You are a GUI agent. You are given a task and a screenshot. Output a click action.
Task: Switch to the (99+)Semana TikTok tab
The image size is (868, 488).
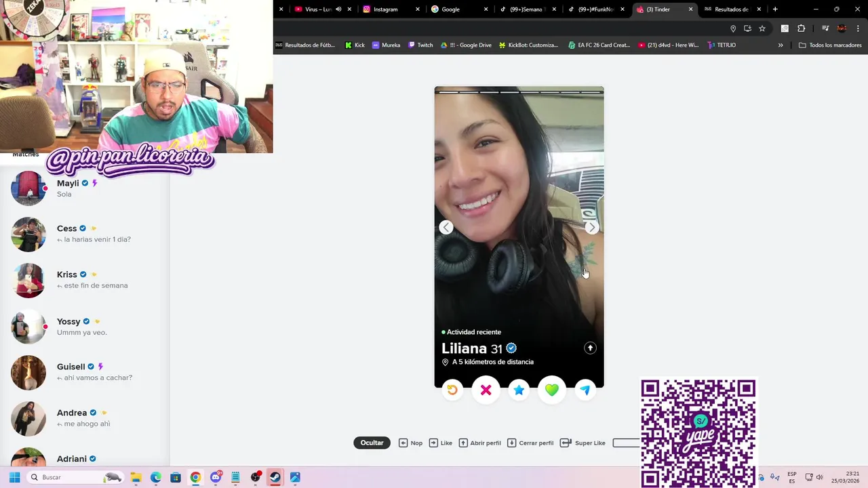528,9
